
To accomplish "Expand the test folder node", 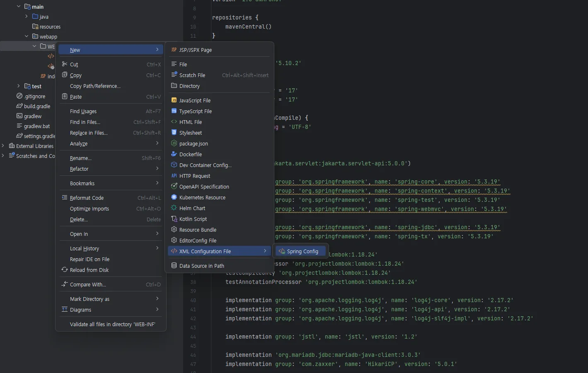I will tap(19, 86).
